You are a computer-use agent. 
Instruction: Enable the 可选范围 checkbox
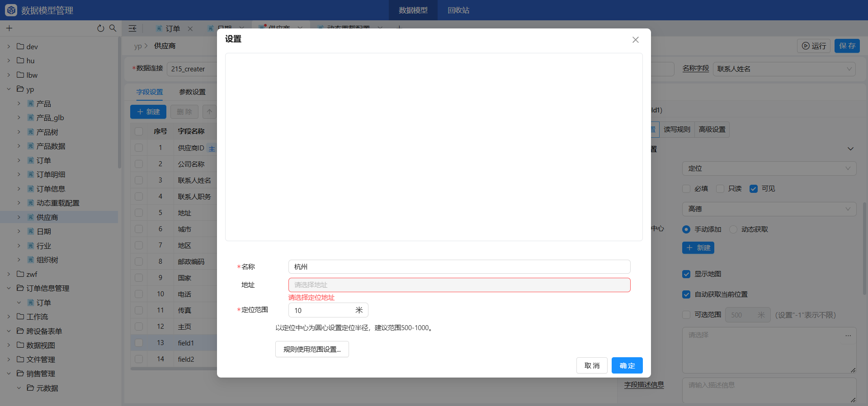pos(686,315)
